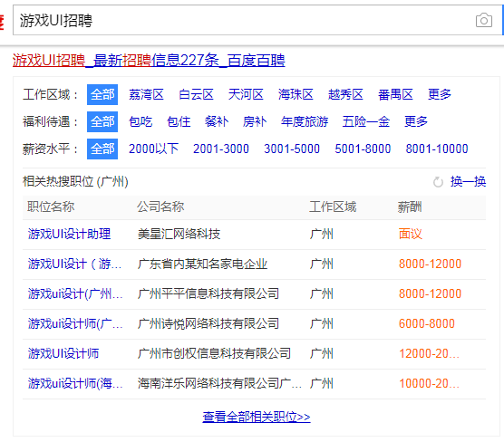504x442 pixels.
Task: Click company name 广州平平信息科技有限公司
Action: [x=208, y=293]
